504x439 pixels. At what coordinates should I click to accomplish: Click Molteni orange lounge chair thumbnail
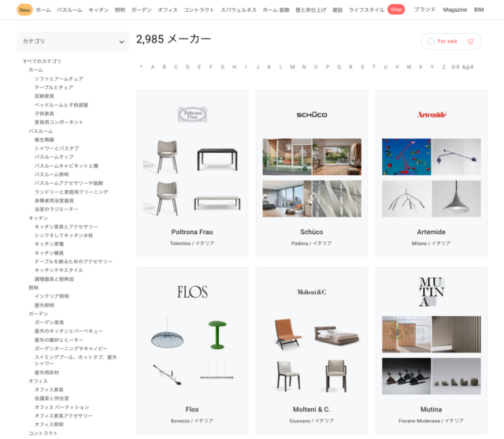(287, 334)
